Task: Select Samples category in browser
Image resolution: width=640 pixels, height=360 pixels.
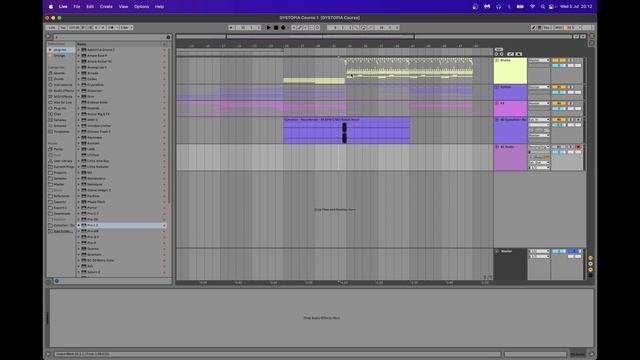Action: coord(58,120)
